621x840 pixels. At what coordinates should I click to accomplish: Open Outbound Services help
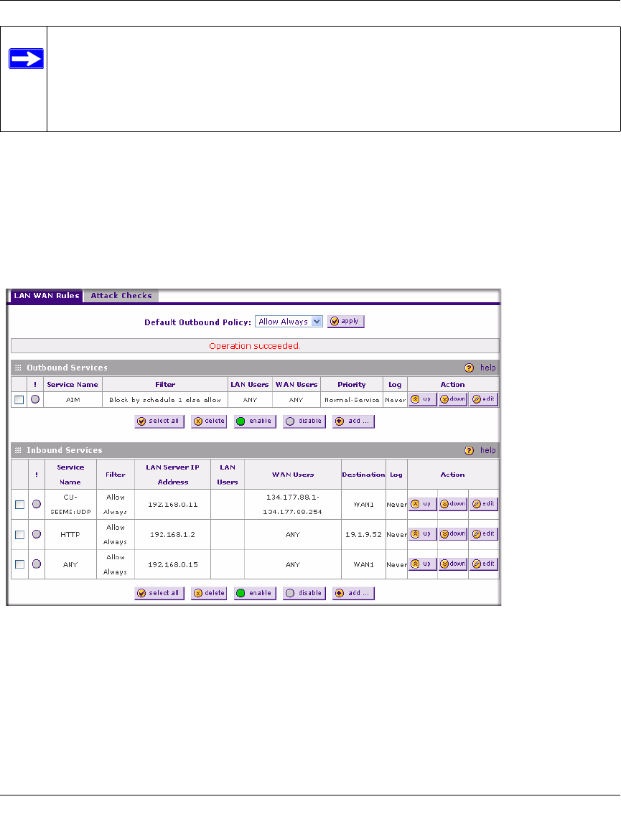(480, 368)
